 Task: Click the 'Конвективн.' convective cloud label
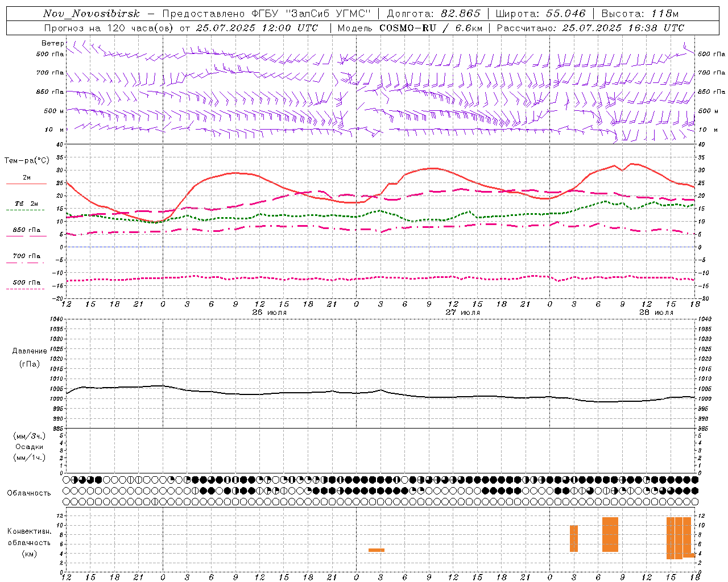[29, 531]
